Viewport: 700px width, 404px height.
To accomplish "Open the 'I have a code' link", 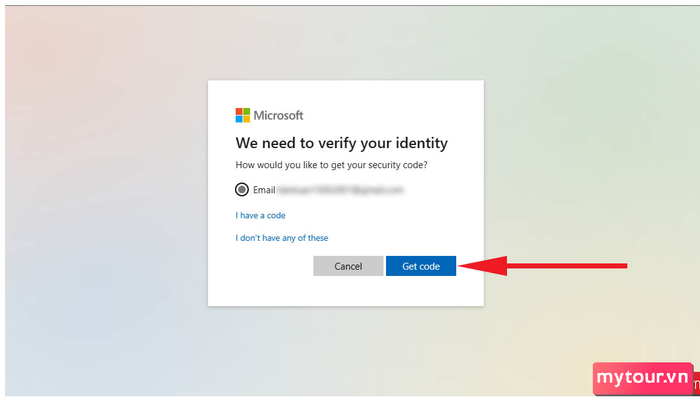I will (260, 215).
